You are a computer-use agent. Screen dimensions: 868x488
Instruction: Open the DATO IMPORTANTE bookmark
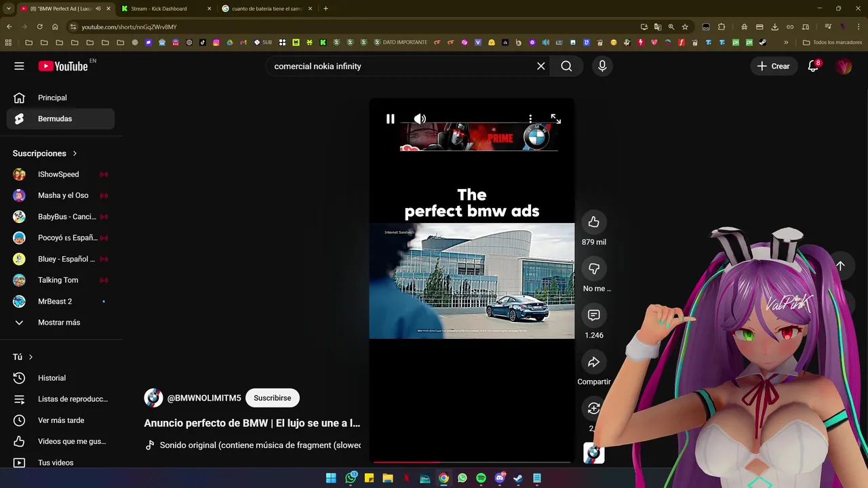401,42
